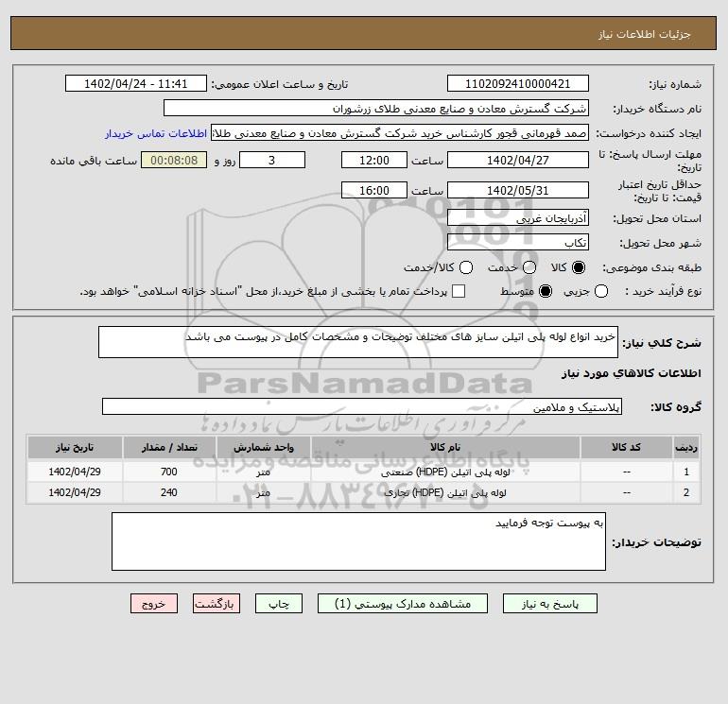Click the deadline time field 12:00
Screen dimensions: 728x704
pyautogui.click(x=374, y=161)
